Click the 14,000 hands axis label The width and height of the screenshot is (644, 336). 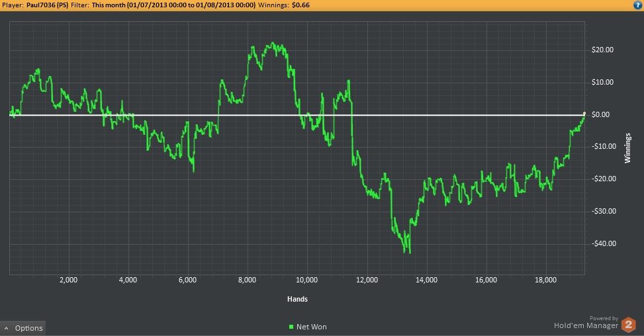click(x=426, y=280)
